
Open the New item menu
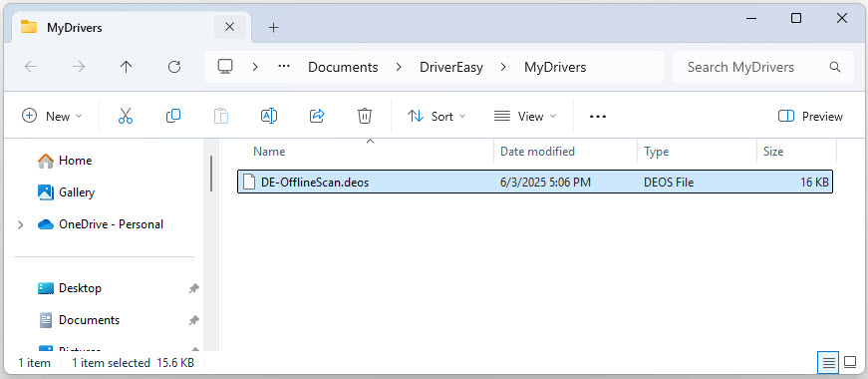[x=52, y=116]
